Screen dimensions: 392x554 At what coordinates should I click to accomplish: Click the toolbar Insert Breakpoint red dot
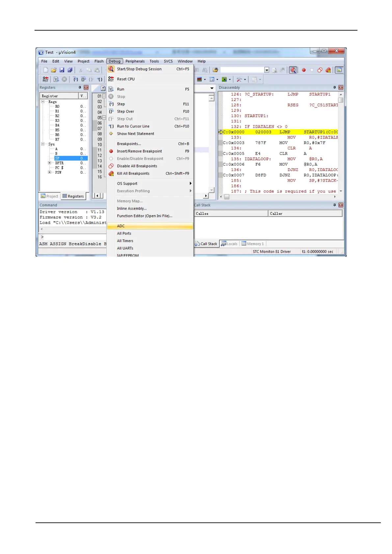coord(304,70)
